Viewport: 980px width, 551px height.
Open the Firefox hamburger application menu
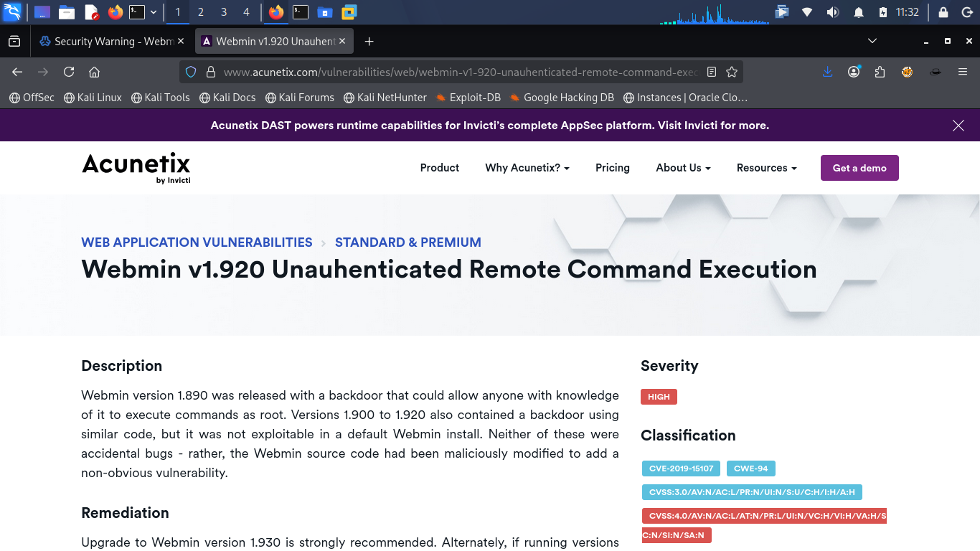963,72
